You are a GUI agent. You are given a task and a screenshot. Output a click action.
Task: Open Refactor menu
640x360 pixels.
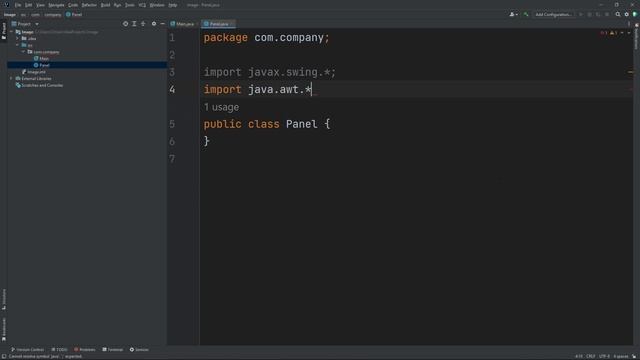click(x=89, y=5)
